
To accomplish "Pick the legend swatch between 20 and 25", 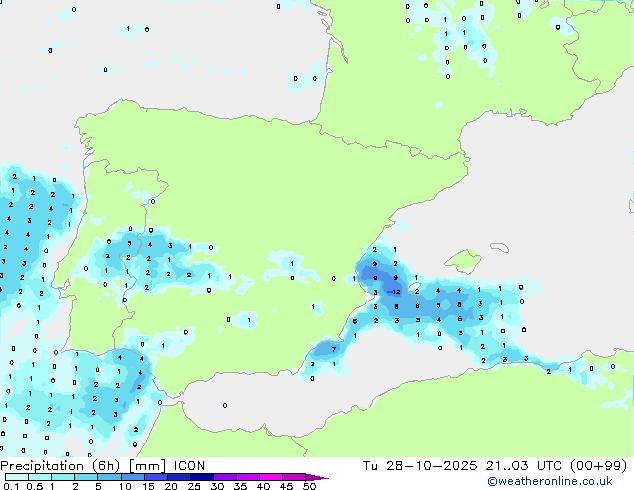I will (x=179, y=477).
